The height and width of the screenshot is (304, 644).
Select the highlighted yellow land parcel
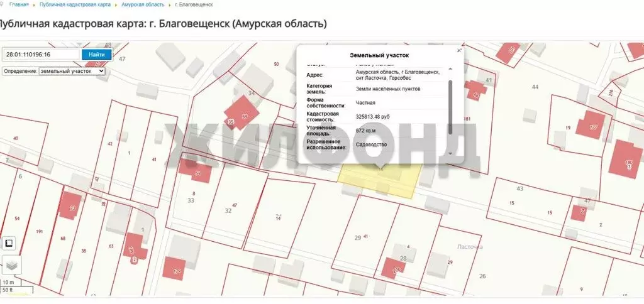click(380, 182)
